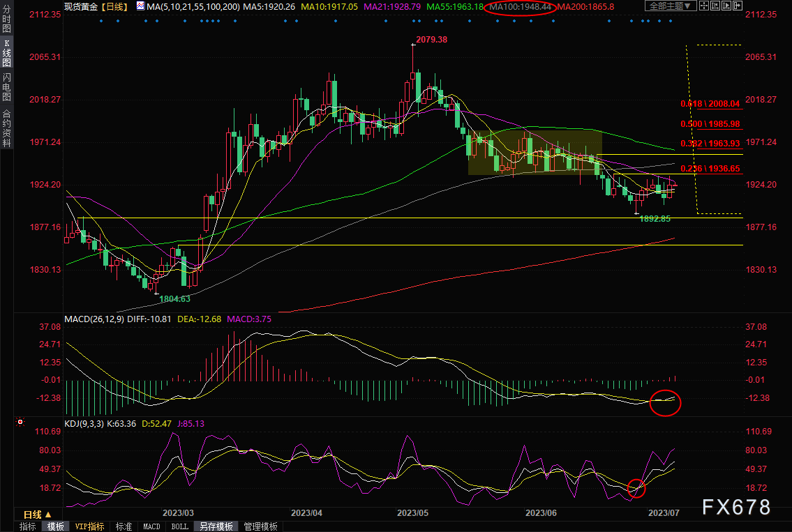
Task: Open the crosshair cursor tool icon
Action: (703, 6)
